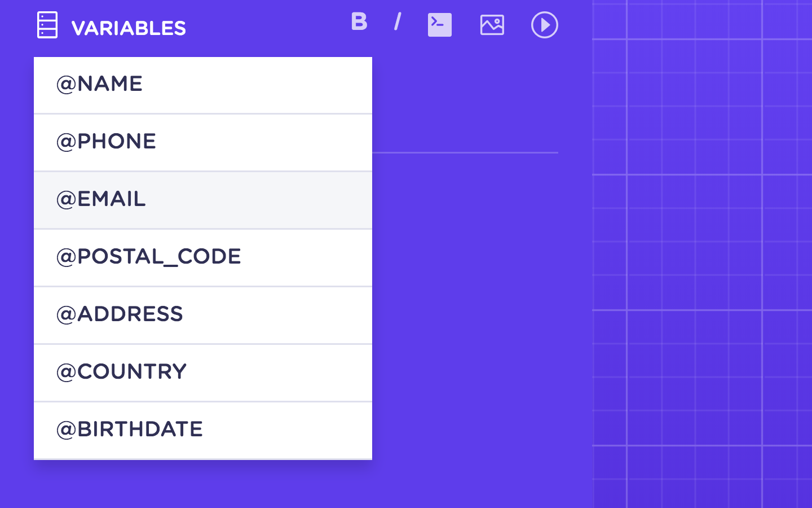Click the @ symbol before COUNTRY
812x508 pixels.
(66, 372)
